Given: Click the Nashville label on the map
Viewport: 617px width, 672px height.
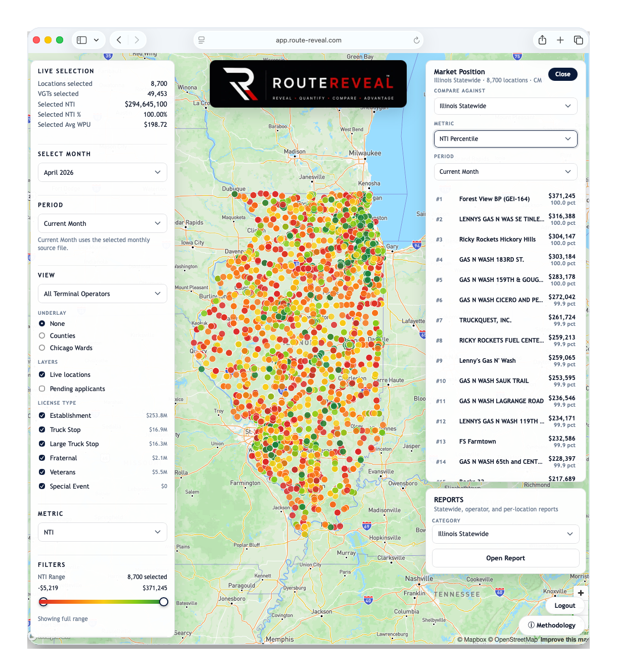Looking at the screenshot, I should (x=419, y=579).
